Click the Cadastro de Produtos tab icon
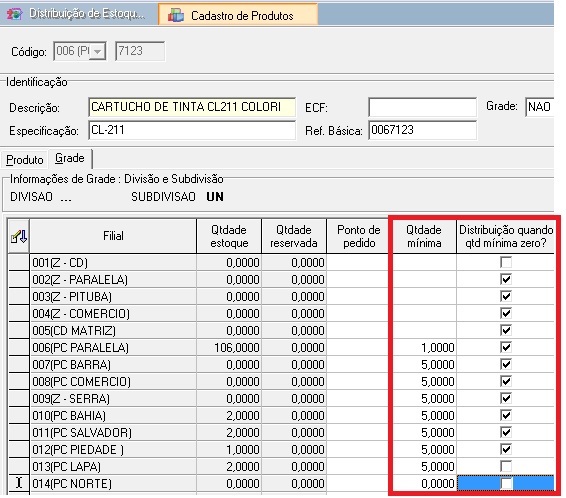Screen dimensions: 566x498 click(175, 16)
